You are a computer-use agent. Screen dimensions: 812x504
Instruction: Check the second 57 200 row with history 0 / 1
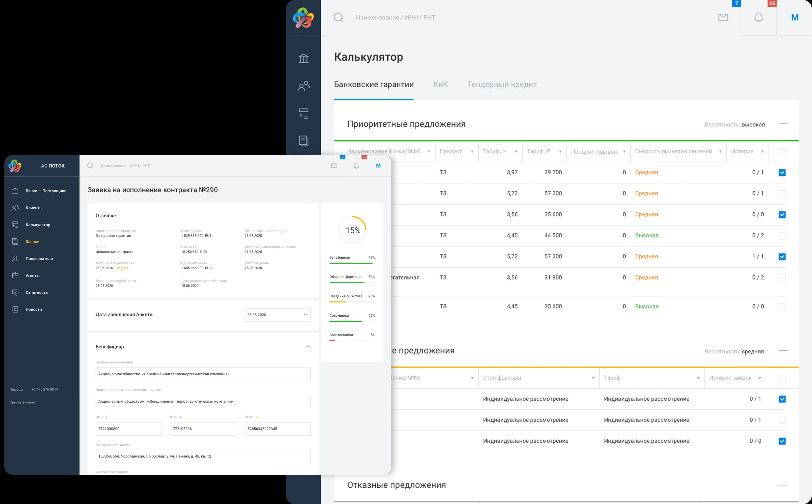pyautogui.click(x=782, y=194)
